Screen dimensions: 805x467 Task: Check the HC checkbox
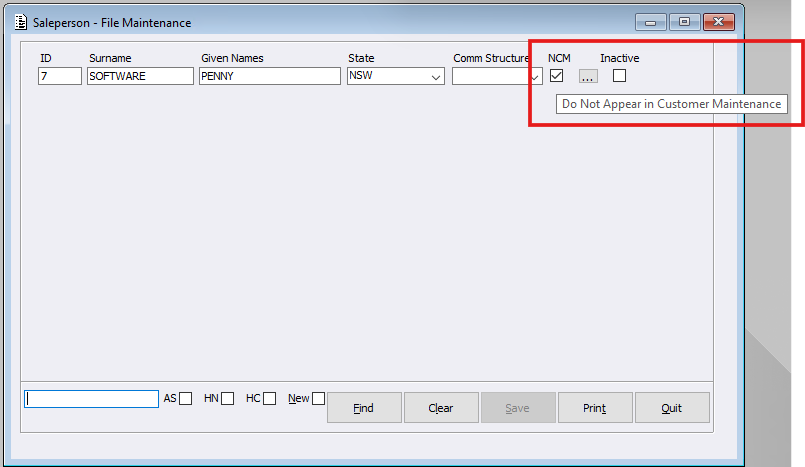[x=270, y=399]
